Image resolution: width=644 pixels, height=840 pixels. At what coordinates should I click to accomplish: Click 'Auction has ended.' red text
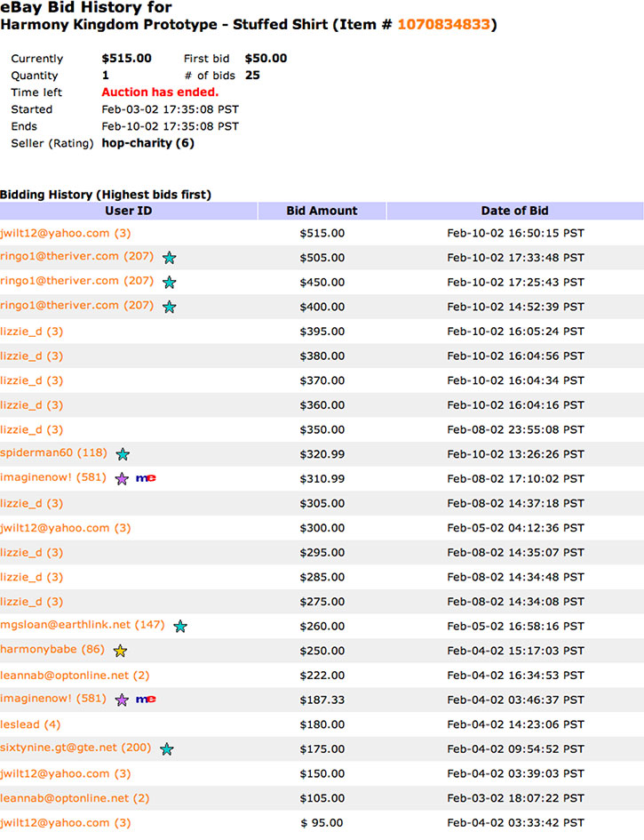160,92
